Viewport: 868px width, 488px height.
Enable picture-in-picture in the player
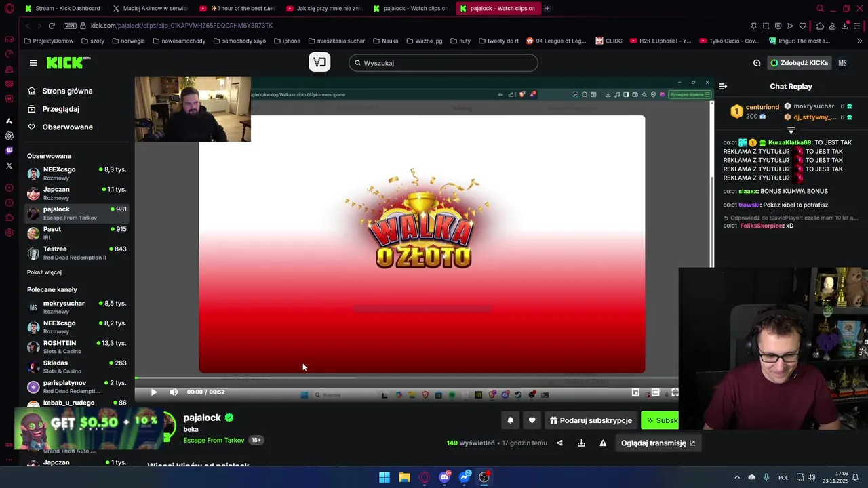tap(635, 392)
